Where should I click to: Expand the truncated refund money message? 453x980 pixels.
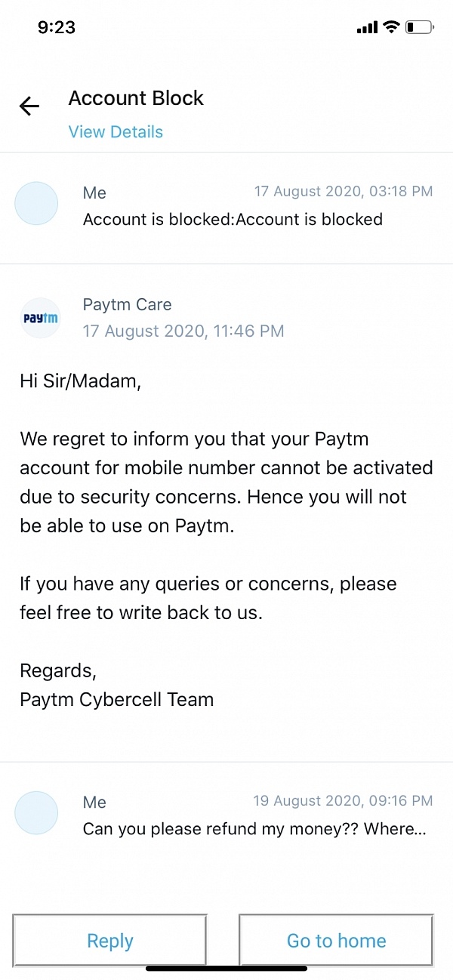coord(254,829)
